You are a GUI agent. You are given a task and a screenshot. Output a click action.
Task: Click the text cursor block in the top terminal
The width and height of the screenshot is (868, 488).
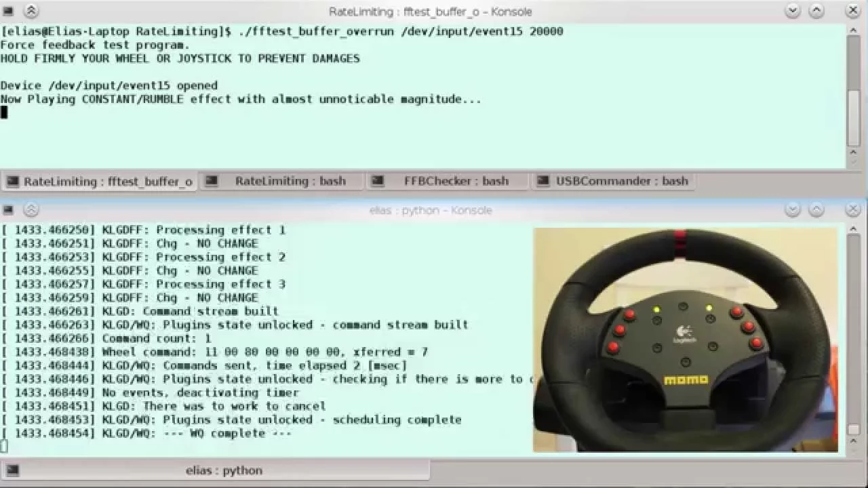[4, 113]
